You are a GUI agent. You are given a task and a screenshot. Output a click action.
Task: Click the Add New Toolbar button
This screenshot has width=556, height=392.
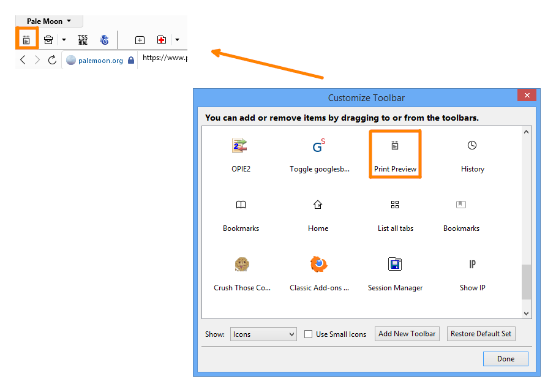[407, 334]
